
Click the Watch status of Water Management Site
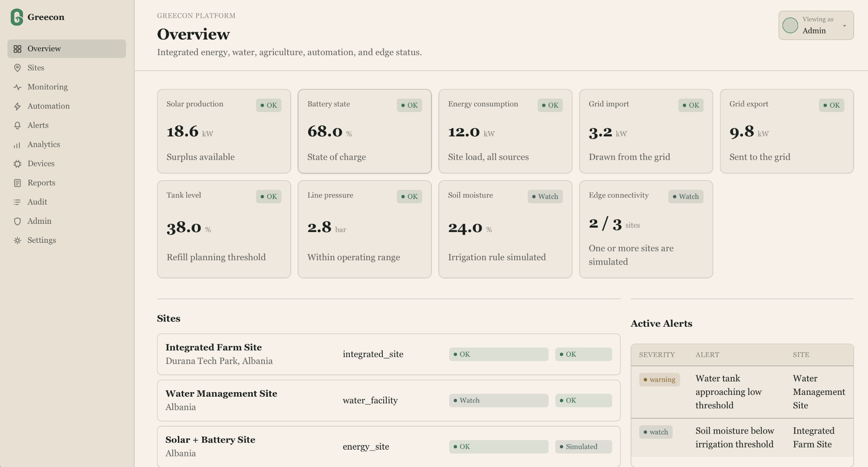pyautogui.click(x=499, y=400)
